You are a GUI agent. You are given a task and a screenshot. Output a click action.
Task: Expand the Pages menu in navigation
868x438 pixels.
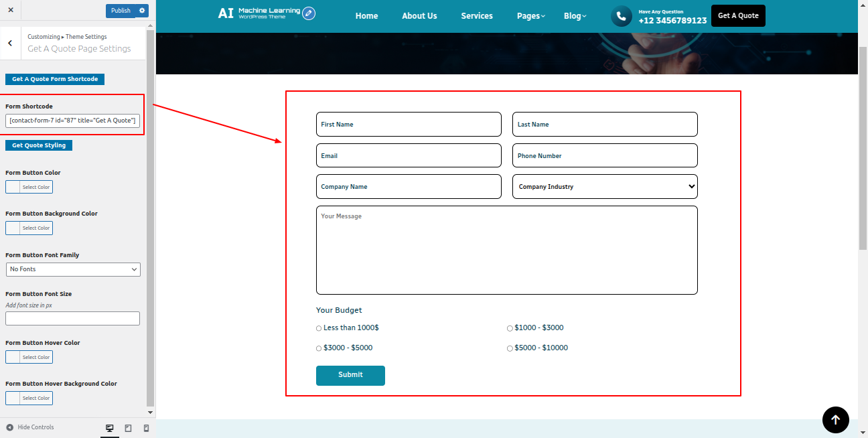click(x=530, y=16)
